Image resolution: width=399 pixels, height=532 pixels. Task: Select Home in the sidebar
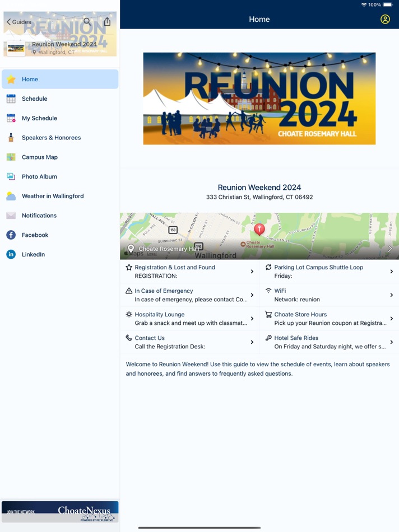coord(60,80)
